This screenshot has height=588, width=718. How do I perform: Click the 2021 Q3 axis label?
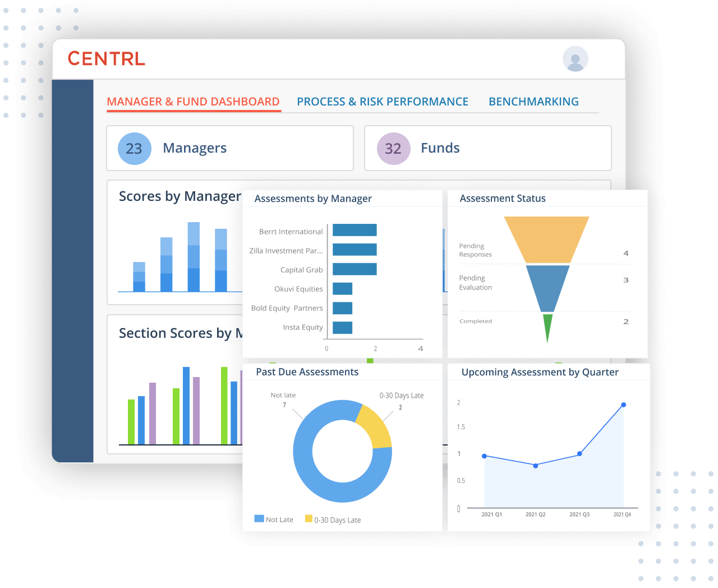[x=579, y=514]
